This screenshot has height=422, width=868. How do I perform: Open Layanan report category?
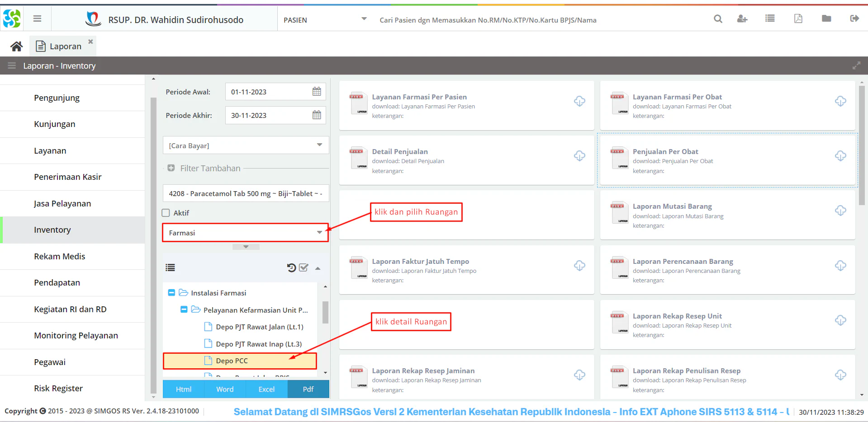click(72, 150)
